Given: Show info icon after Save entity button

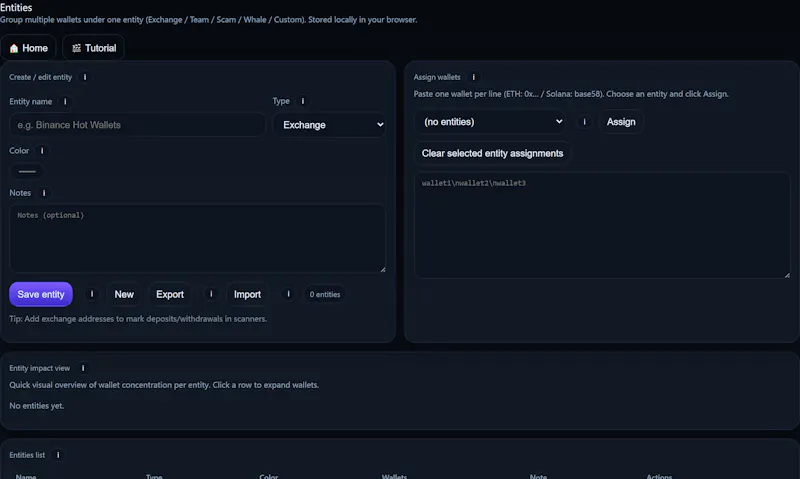Looking at the screenshot, I should pyautogui.click(x=92, y=294).
